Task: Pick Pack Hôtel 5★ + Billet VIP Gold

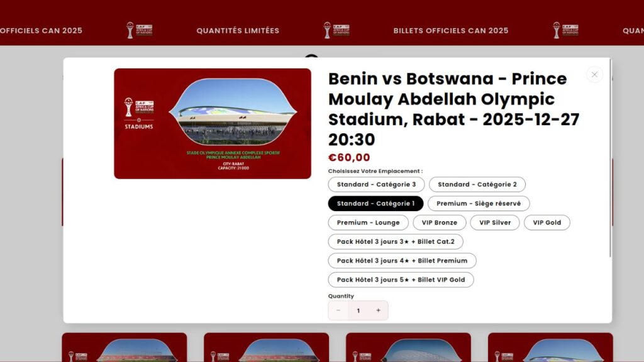Action: (401, 280)
